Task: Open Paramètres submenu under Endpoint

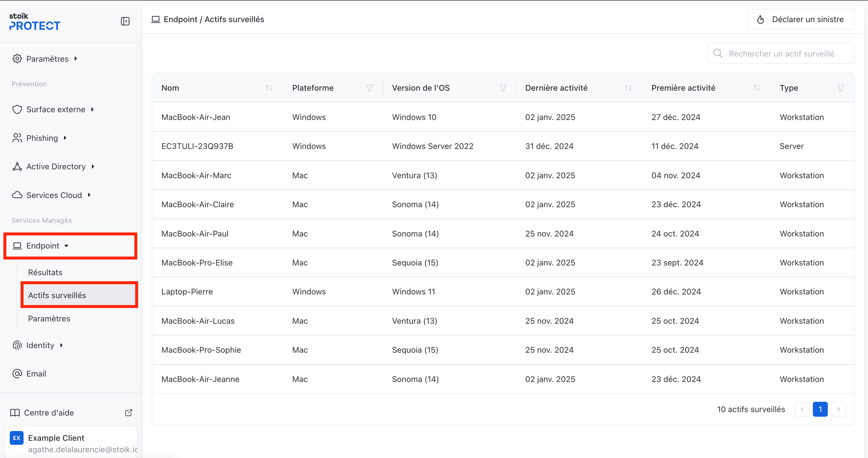Action: [49, 319]
